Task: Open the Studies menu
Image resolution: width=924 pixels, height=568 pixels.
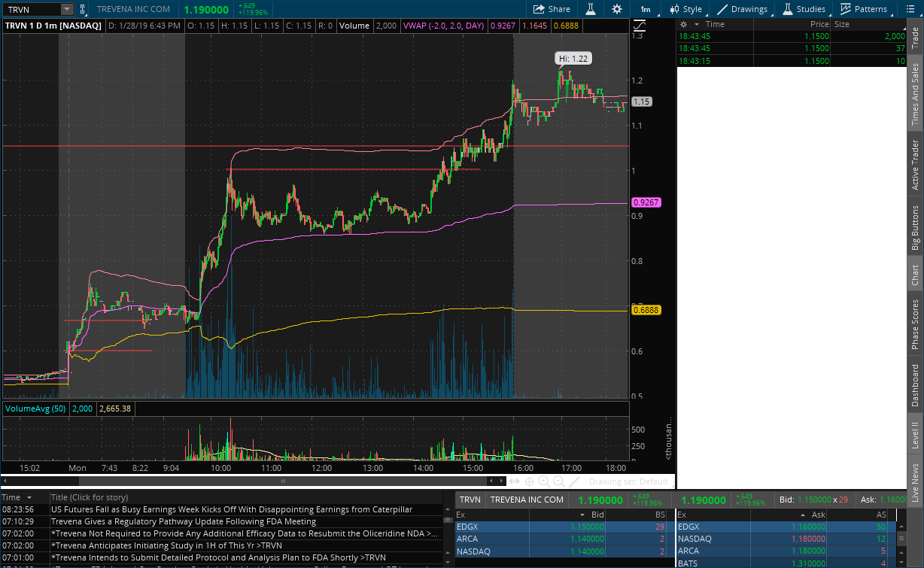Action: [x=804, y=9]
